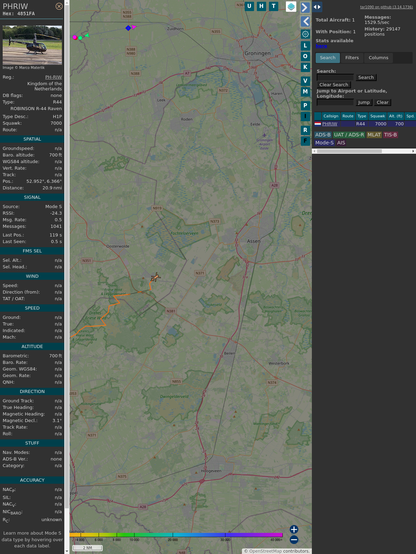Click the right-arrow sidebar expand icon

(x=305, y=7)
